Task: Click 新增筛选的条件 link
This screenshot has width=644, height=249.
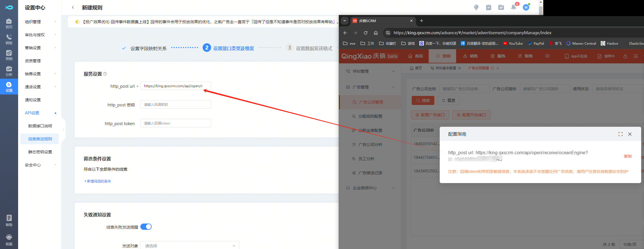Action: coord(98,181)
